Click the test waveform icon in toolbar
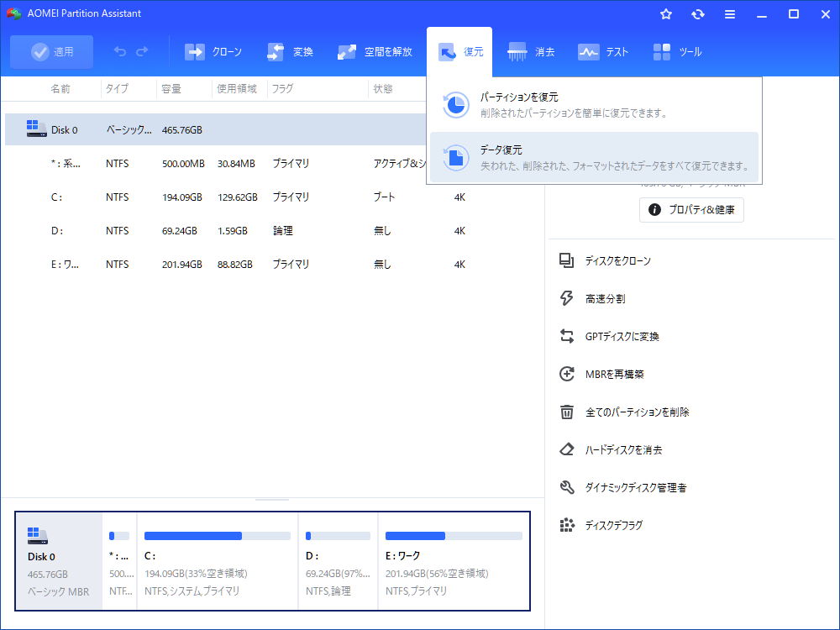Screen dimensions: 840x630 [x=588, y=52]
